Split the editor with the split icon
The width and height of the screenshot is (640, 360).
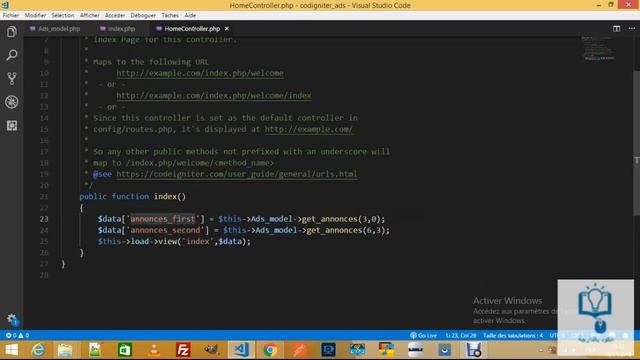616,29
